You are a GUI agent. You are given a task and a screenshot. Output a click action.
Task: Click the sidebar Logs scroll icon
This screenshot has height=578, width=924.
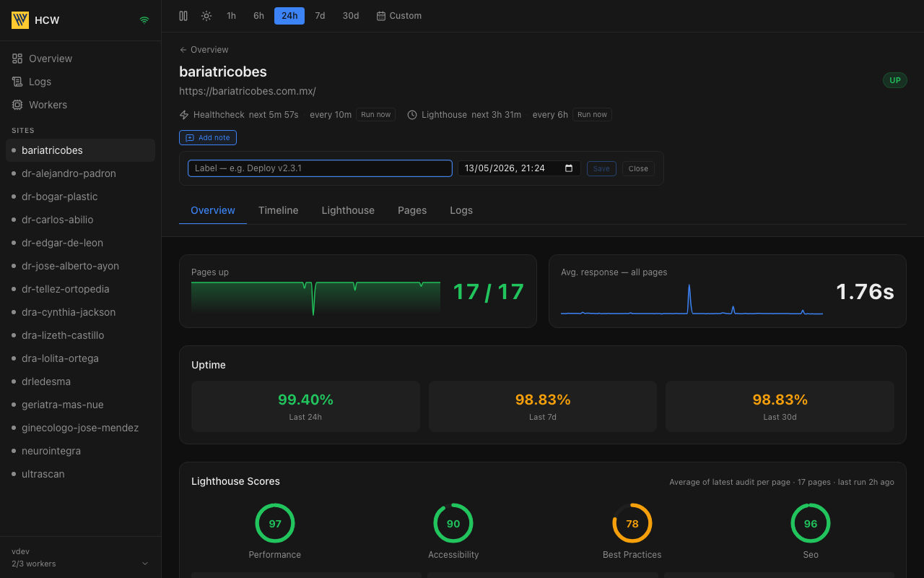point(17,82)
